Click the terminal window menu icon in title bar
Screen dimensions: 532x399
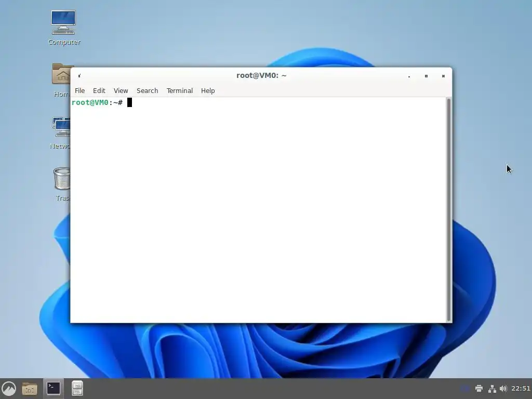(x=79, y=76)
